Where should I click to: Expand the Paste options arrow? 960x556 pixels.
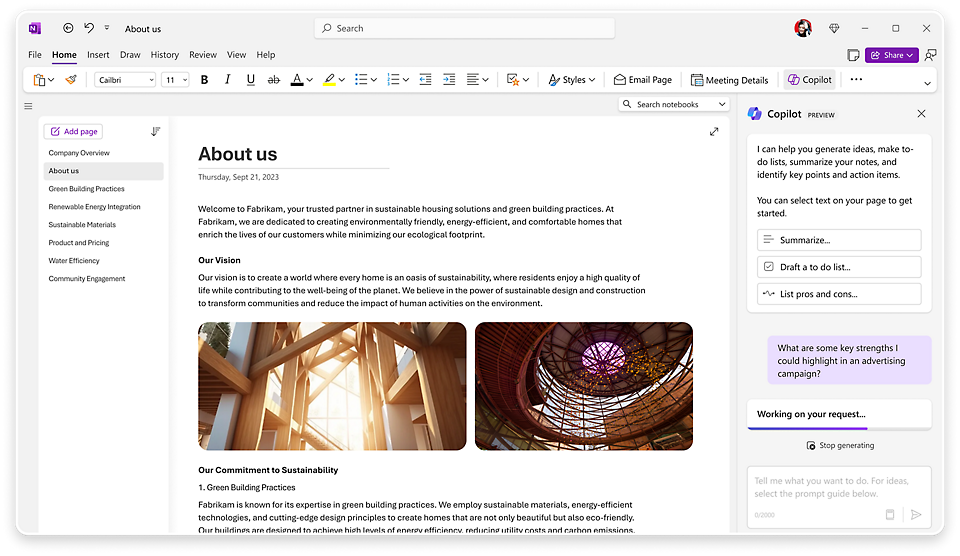[x=51, y=80]
